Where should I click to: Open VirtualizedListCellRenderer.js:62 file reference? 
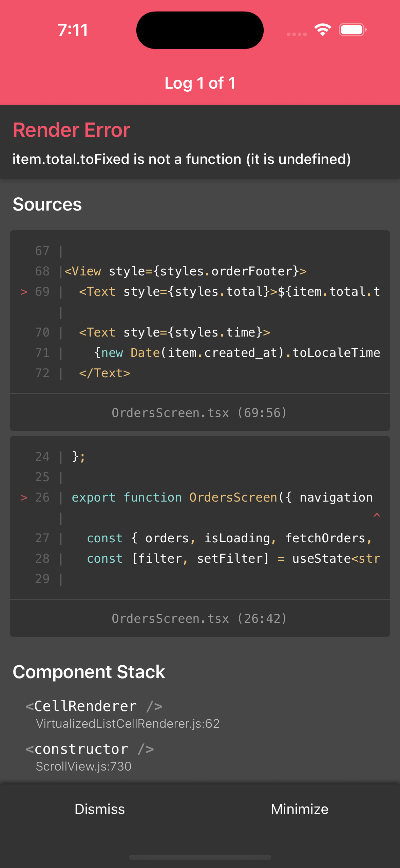coord(128,724)
